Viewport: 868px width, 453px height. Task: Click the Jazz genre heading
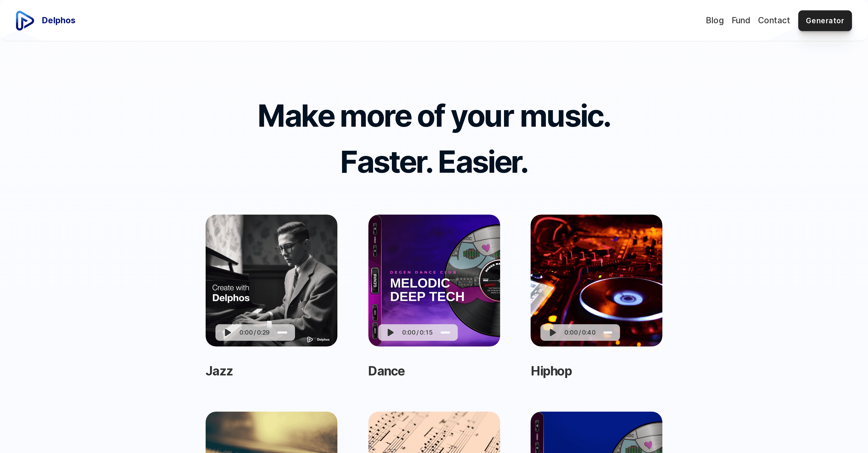coord(219,371)
